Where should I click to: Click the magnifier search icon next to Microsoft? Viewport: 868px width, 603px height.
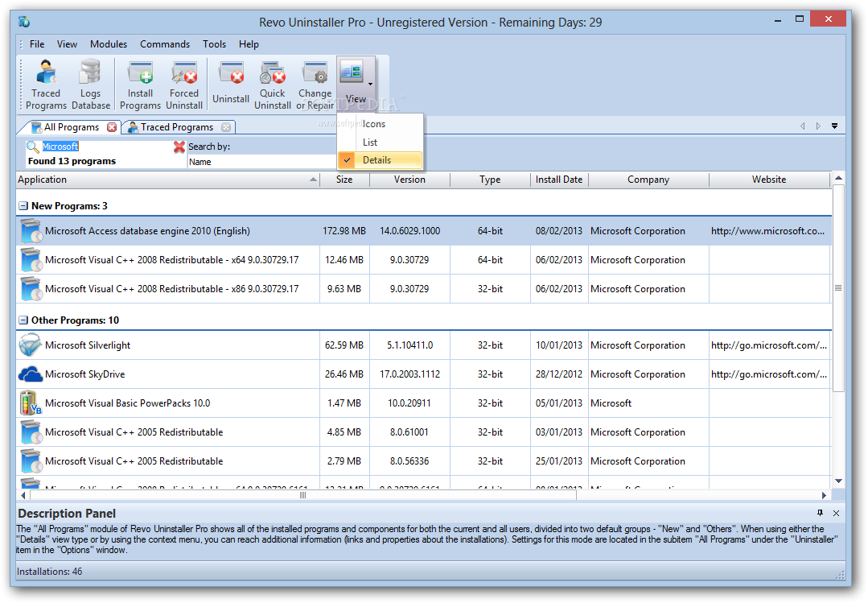[33, 147]
